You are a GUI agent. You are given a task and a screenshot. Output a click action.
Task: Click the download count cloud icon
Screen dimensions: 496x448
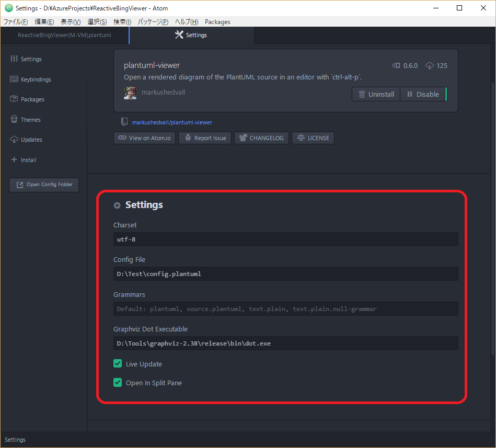(x=430, y=65)
